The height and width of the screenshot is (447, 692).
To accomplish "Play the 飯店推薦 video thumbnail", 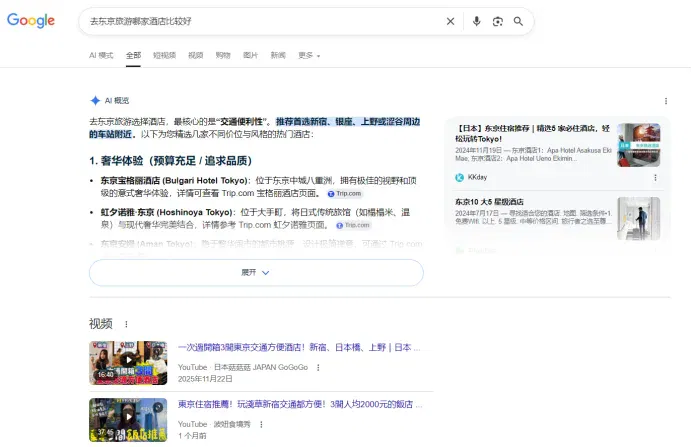I will coord(128,420).
